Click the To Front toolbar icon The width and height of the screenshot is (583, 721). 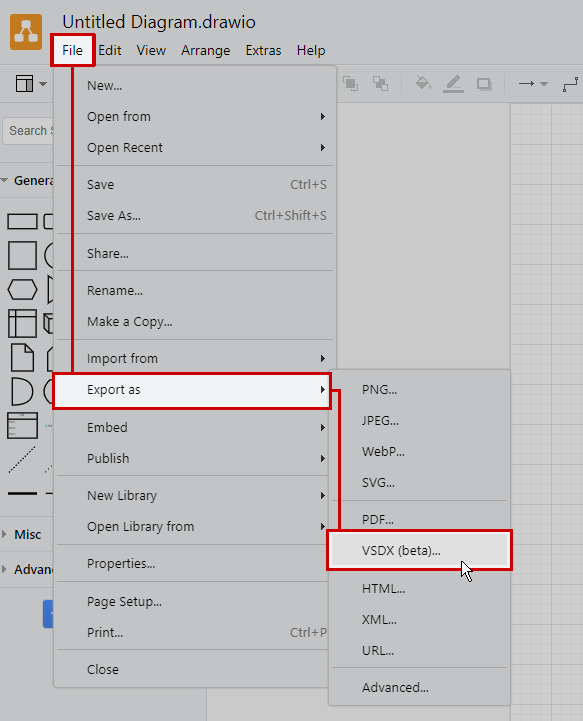click(x=350, y=84)
